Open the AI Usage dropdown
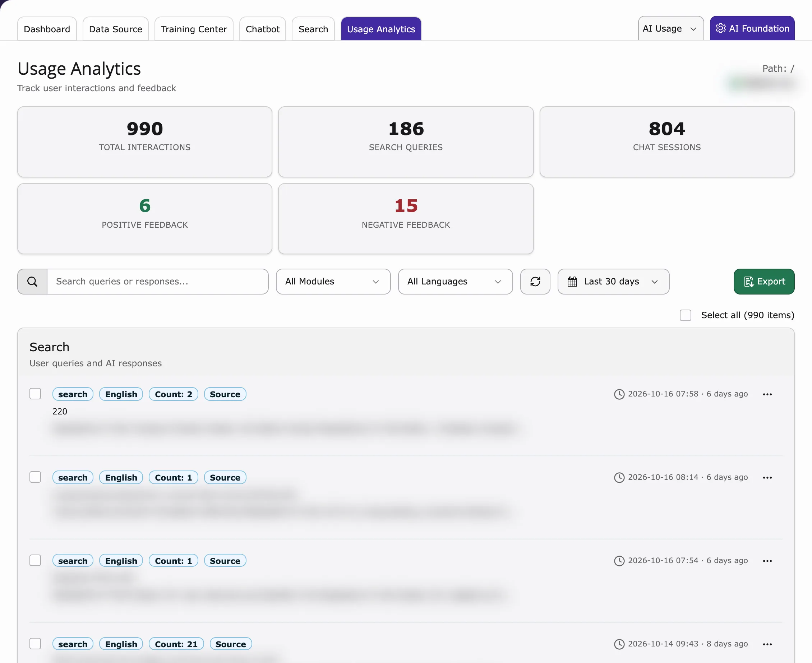The image size is (812, 663). (x=670, y=28)
